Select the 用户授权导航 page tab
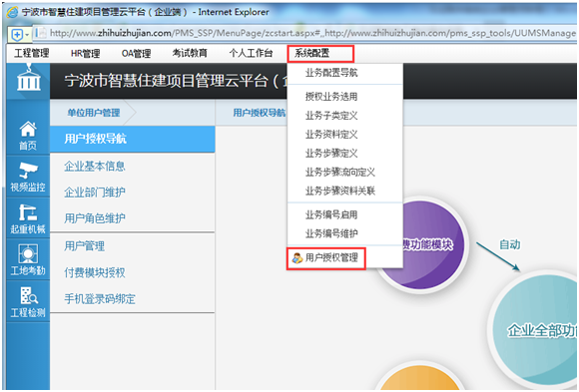 260,113
